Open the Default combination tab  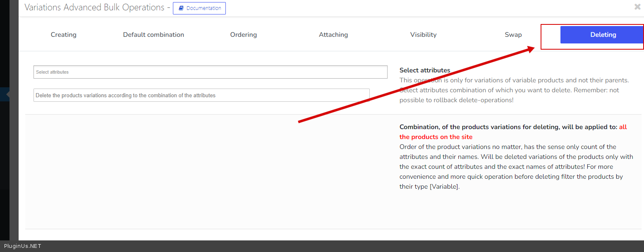(x=153, y=35)
